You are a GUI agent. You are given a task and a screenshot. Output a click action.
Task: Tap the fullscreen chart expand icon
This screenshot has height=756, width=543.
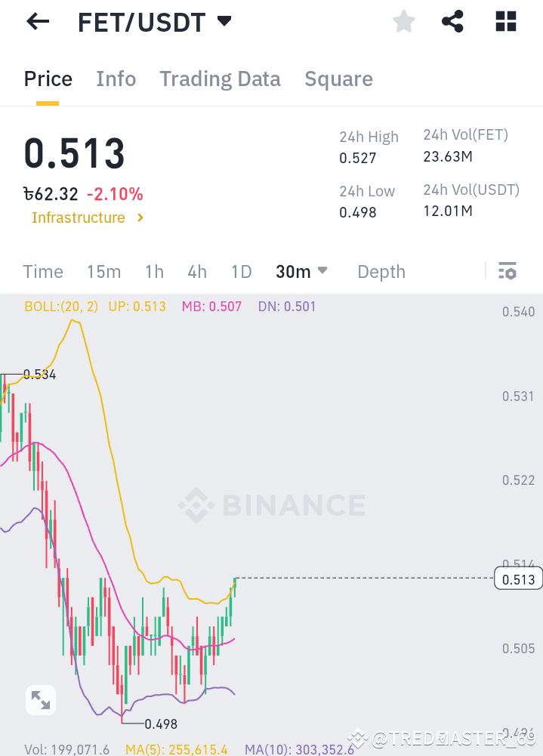click(x=41, y=699)
